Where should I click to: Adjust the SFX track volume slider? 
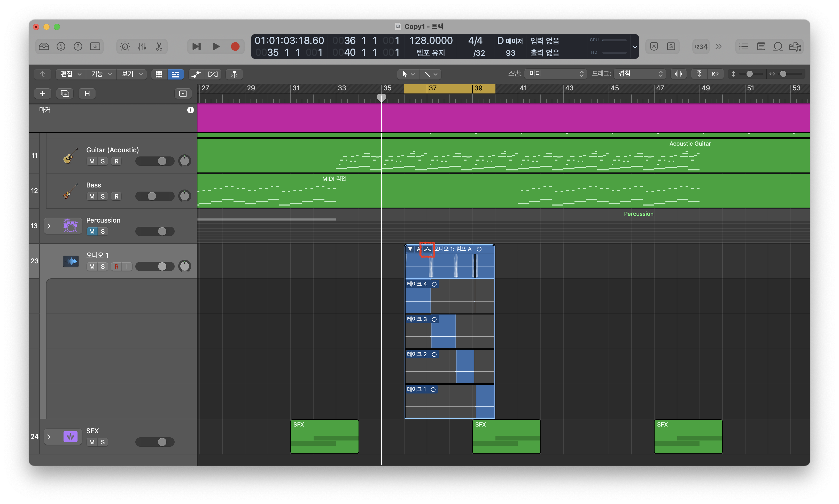(162, 442)
